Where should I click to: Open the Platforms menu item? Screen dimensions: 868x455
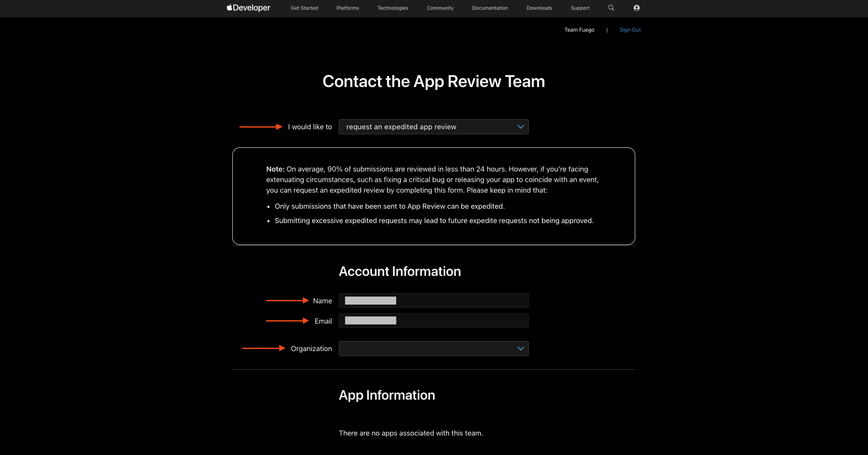(x=348, y=8)
